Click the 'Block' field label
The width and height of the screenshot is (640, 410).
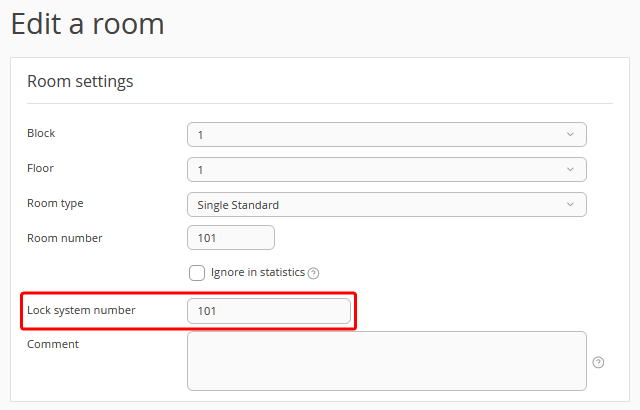tap(41, 133)
